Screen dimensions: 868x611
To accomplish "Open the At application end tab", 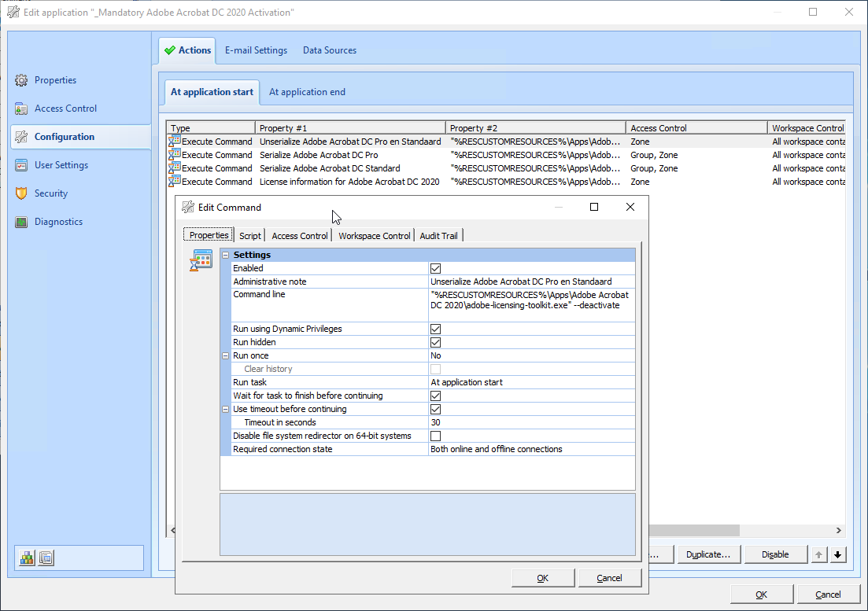I will [x=307, y=92].
